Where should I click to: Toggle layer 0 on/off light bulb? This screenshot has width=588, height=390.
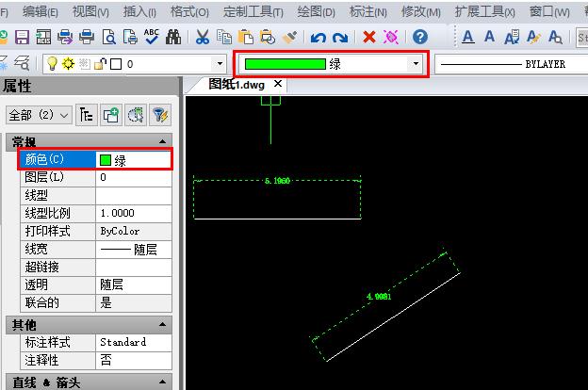[x=52, y=64]
